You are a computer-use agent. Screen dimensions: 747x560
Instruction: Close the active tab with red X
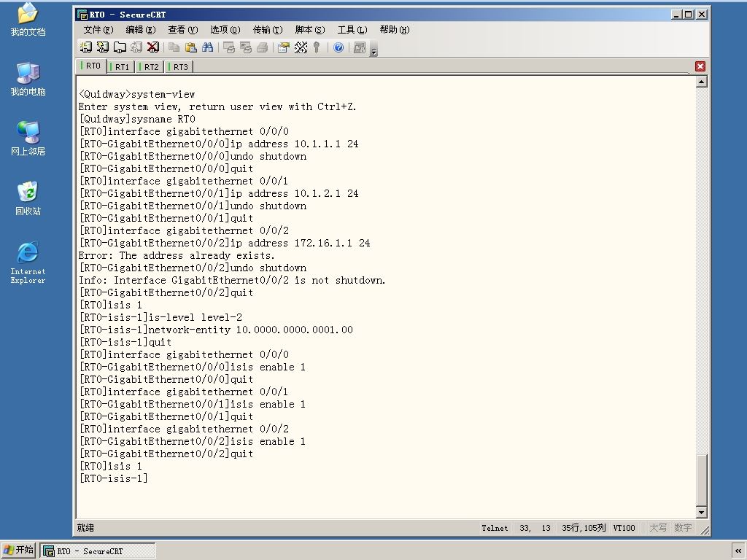coord(700,66)
